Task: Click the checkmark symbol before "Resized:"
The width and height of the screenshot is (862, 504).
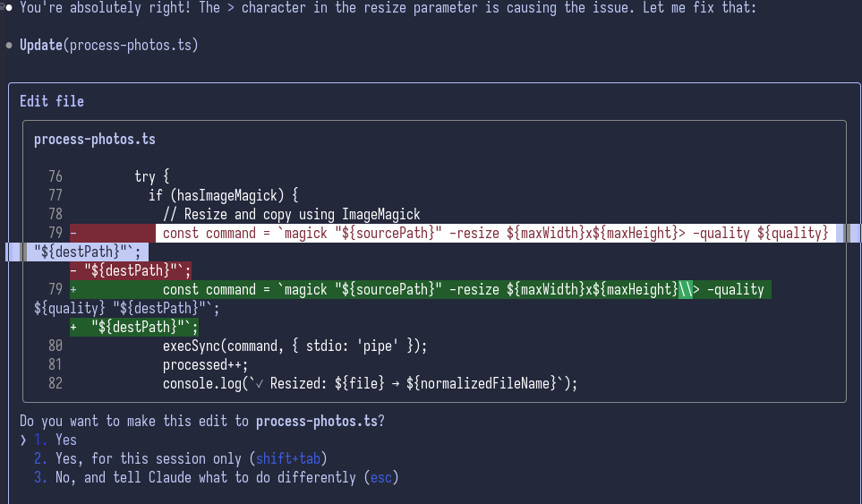Action: (x=259, y=383)
